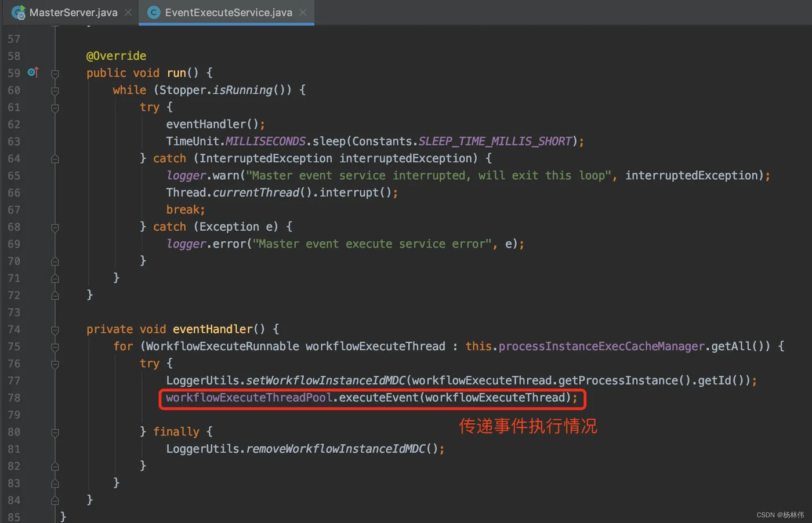812x523 pixels.
Task: Click processInstanceExecCacheManager on line 75
Action: [601, 346]
